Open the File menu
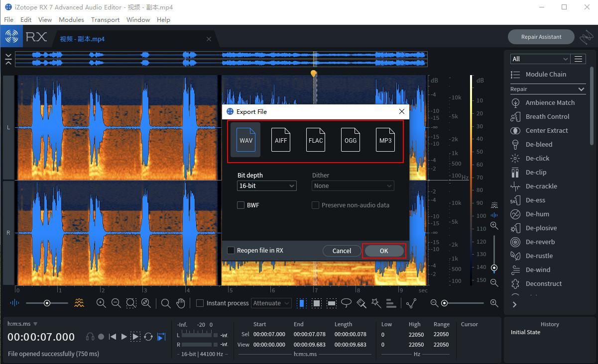 click(x=8, y=19)
